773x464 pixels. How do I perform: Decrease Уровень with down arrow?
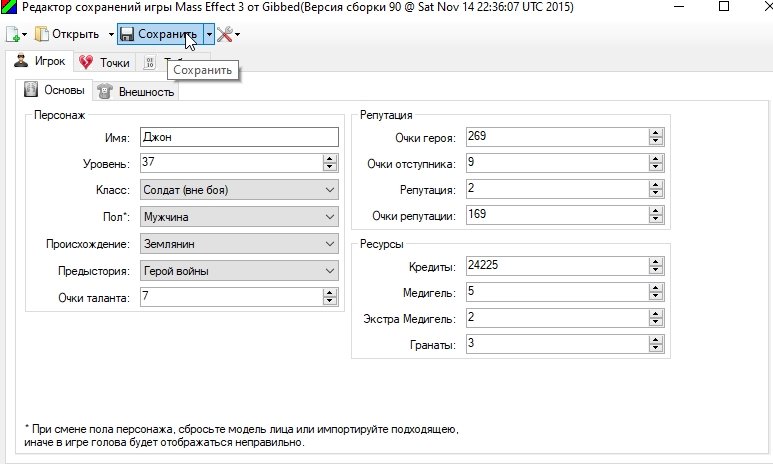(330, 167)
